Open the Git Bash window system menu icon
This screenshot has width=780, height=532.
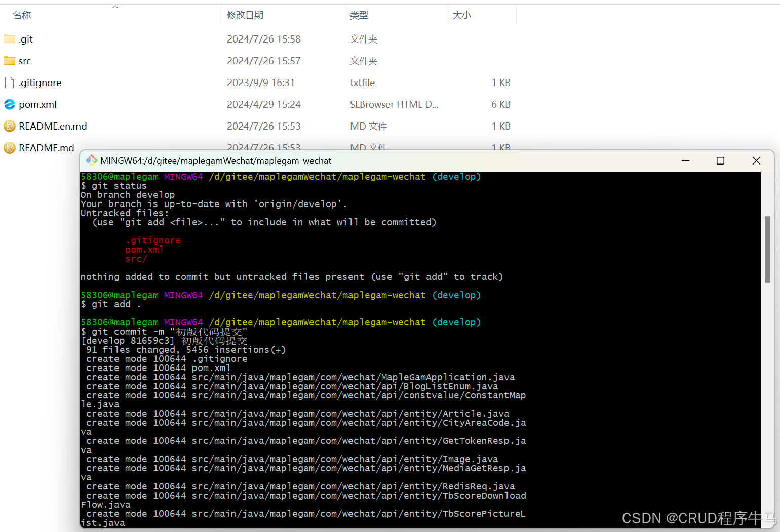pos(92,161)
